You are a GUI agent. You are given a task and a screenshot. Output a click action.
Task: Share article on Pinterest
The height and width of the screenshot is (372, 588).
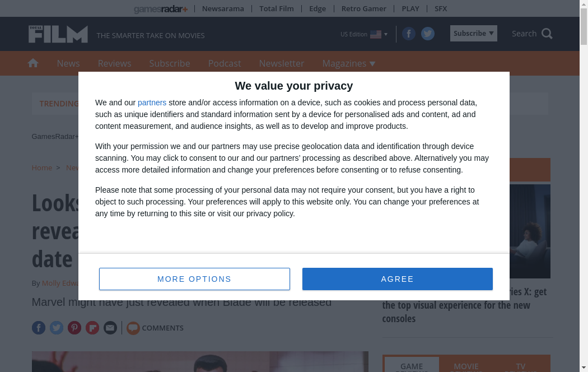pos(74,328)
